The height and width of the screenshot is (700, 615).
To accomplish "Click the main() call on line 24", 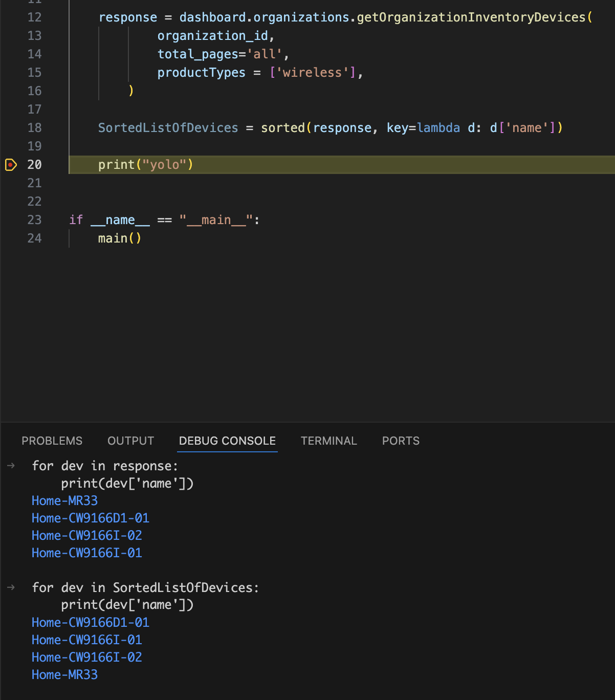I will tap(119, 238).
